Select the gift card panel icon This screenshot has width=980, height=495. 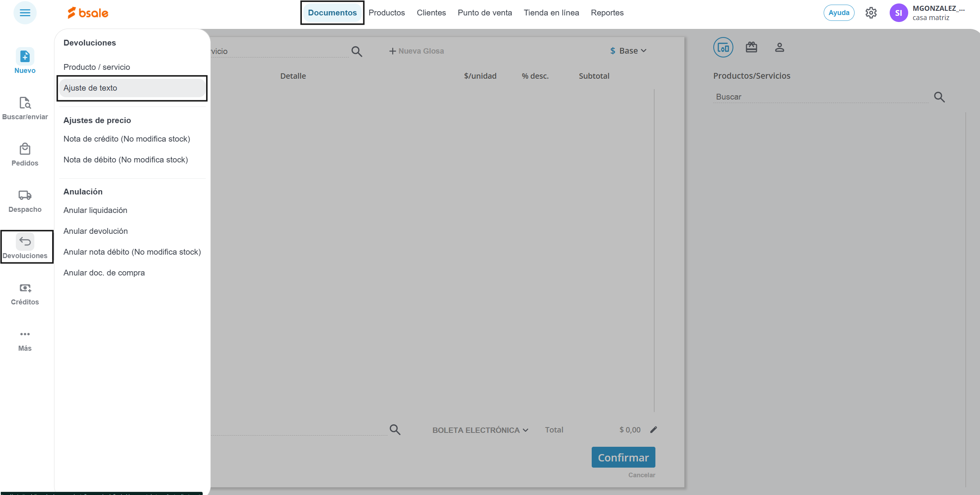(x=751, y=47)
